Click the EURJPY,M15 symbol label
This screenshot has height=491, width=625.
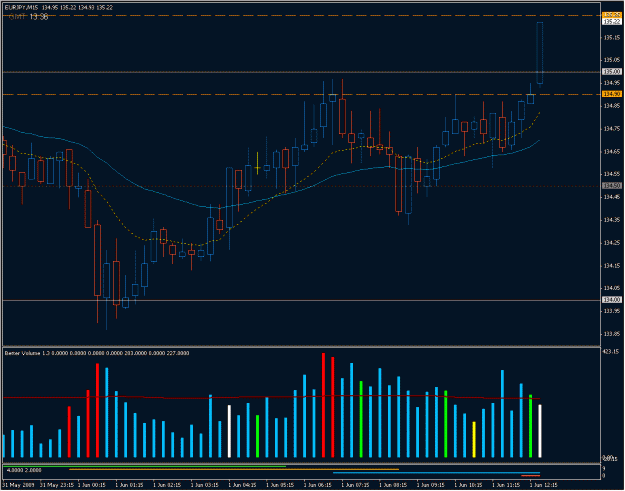tap(21, 8)
